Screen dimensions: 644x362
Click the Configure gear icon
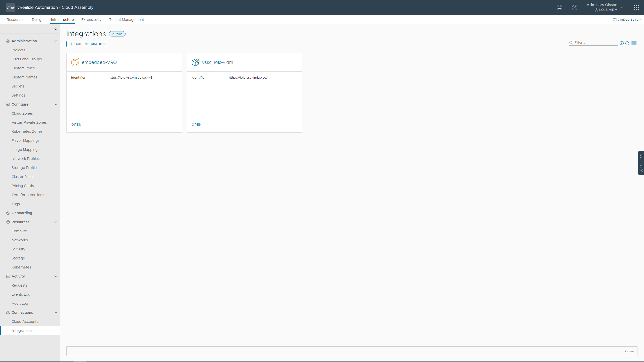(x=8, y=104)
